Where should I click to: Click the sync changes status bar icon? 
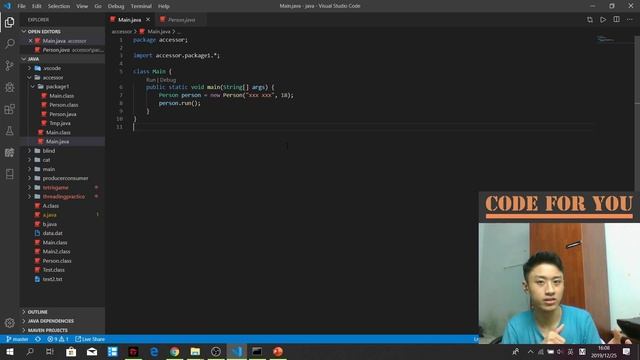(x=38, y=339)
